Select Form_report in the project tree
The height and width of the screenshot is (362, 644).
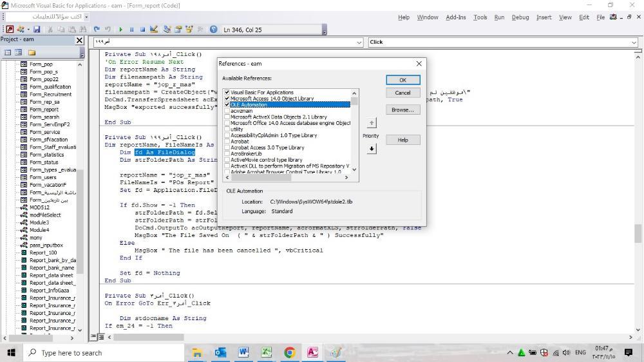(44, 110)
